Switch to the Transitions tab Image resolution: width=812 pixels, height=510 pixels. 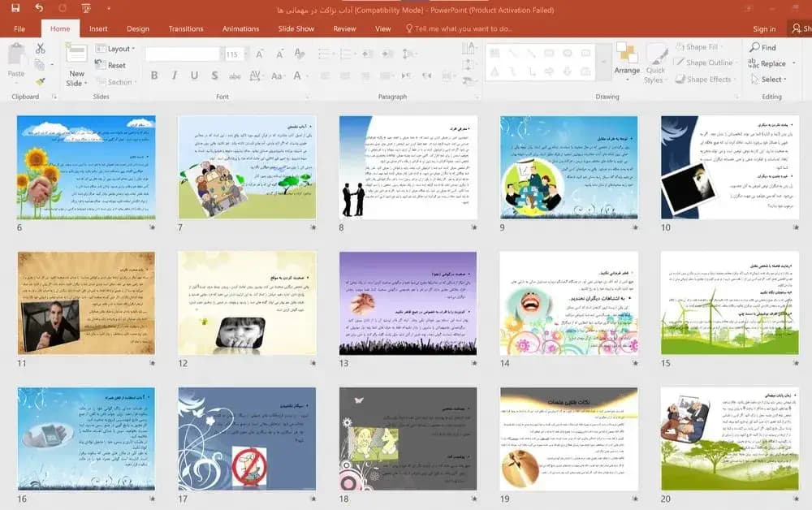tap(186, 28)
